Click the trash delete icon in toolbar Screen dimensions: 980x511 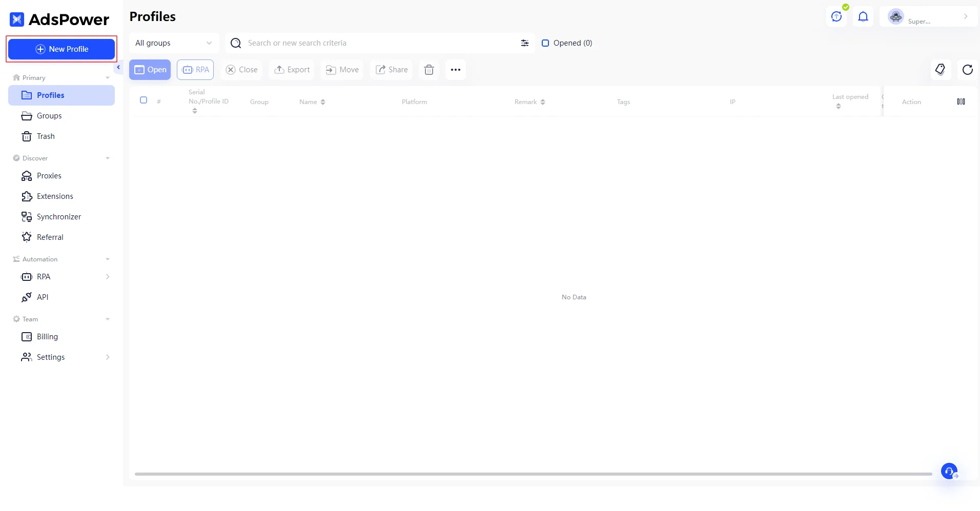429,70
